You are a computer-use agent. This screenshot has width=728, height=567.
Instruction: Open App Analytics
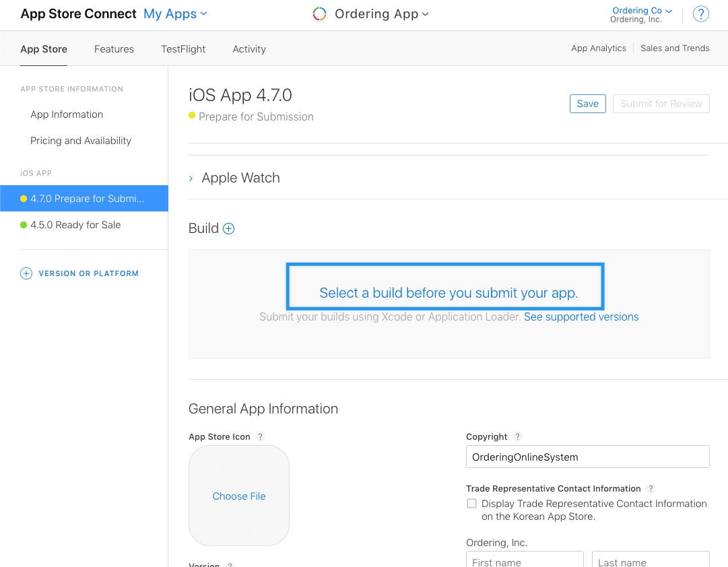pyautogui.click(x=599, y=48)
